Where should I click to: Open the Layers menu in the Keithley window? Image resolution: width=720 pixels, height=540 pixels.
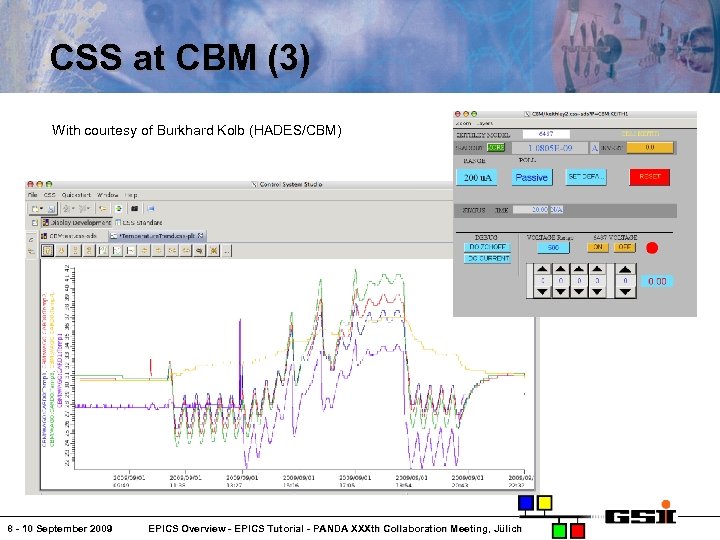(485, 123)
